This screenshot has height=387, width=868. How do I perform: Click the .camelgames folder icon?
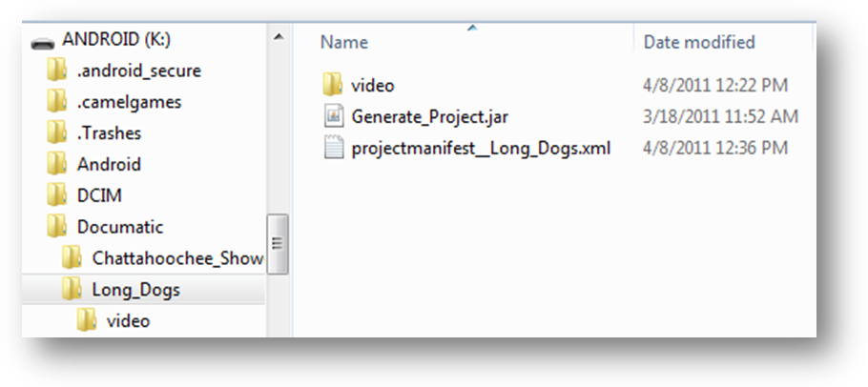pyautogui.click(x=57, y=102)
